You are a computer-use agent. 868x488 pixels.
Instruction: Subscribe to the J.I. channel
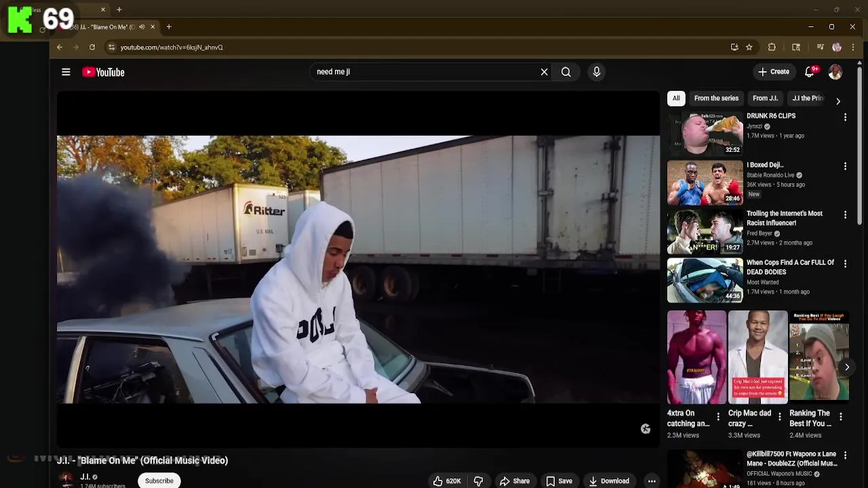pos(159,481)
